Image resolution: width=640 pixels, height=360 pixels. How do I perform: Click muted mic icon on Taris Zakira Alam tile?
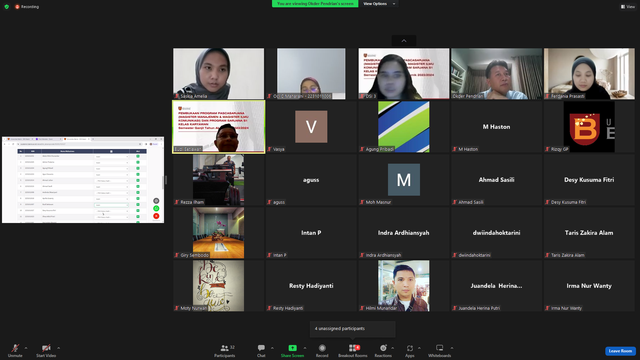(x=547, y=255)
